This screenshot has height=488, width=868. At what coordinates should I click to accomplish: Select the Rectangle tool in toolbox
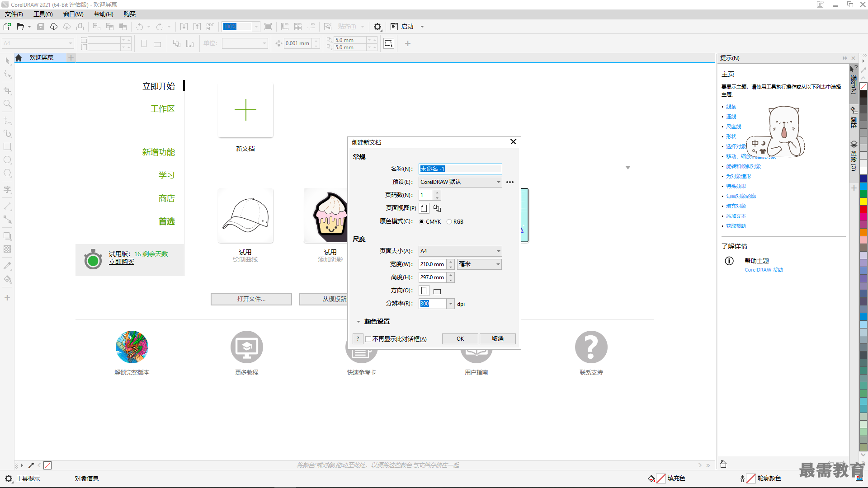pyautogui.click(x=7, y=146)
